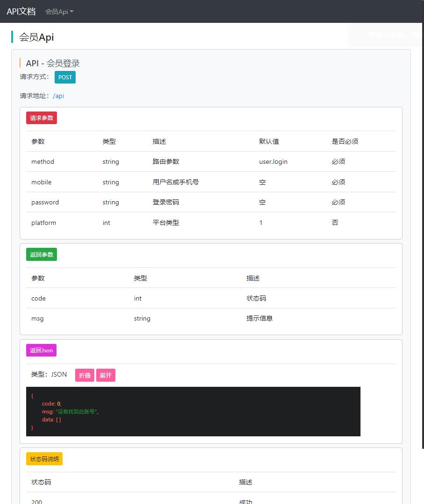Viewport: 424px width, 504px height.
Task: Click the 状态码 column header in status table
Action: (41, 482)
